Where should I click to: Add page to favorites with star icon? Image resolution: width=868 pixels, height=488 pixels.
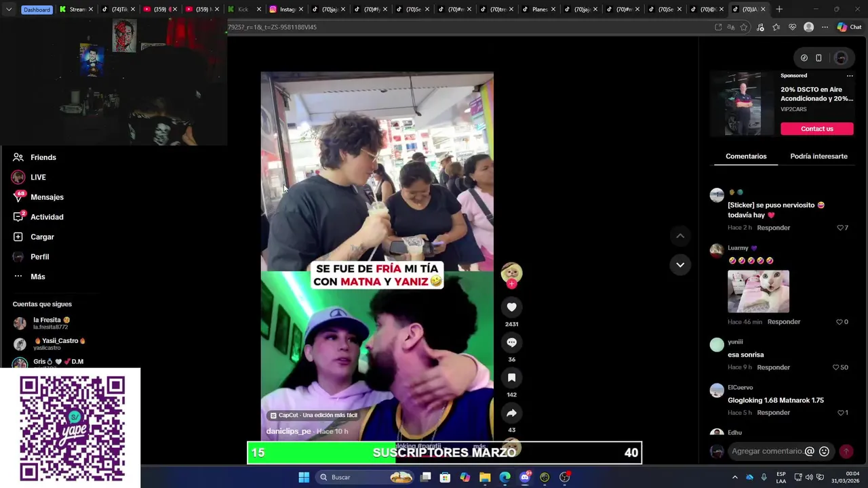pos(744,27)
